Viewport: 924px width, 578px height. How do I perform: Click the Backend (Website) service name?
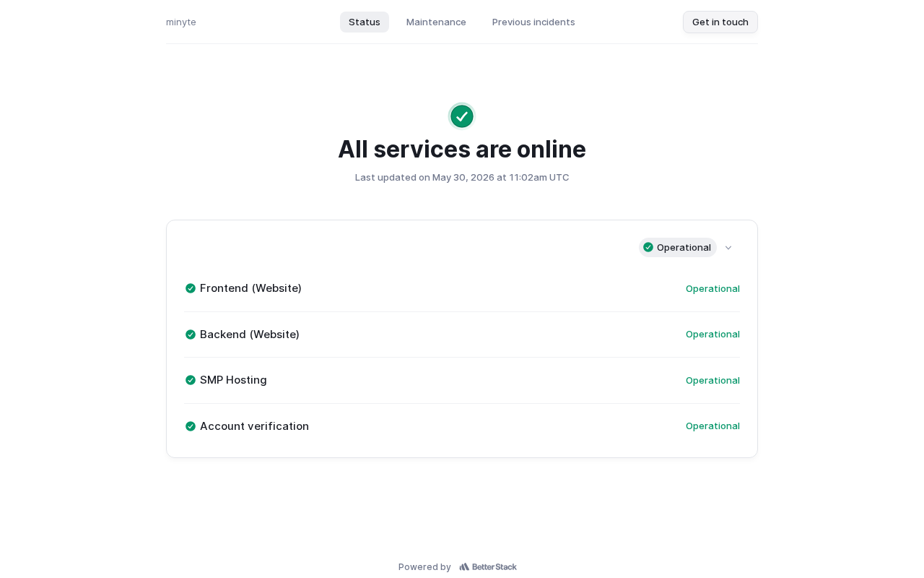click(250, 335)
